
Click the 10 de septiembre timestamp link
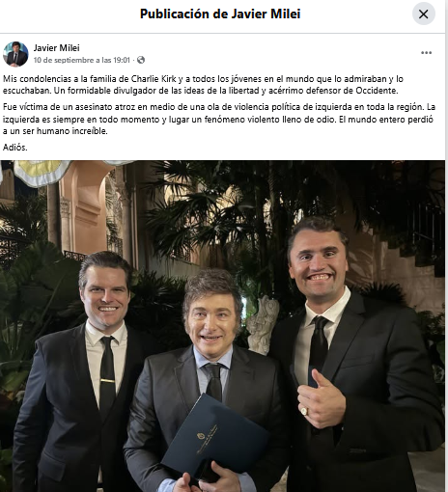(82, 60)
